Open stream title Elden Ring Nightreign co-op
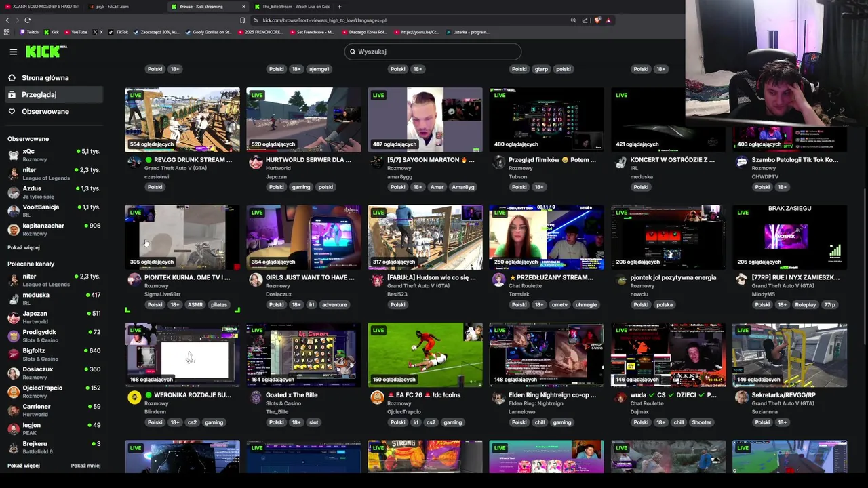 click(552, 395)
